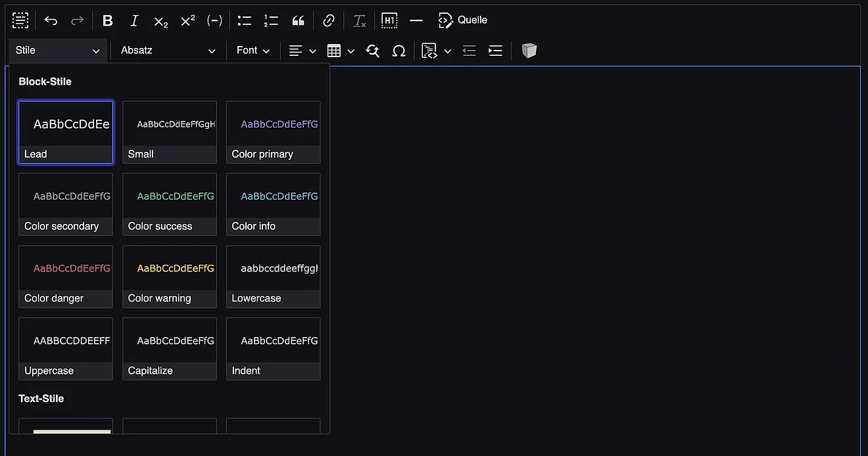This screenshot has height=456, width=868.
Task: Insert a bulleted list
Action: [x=245, y=20]
